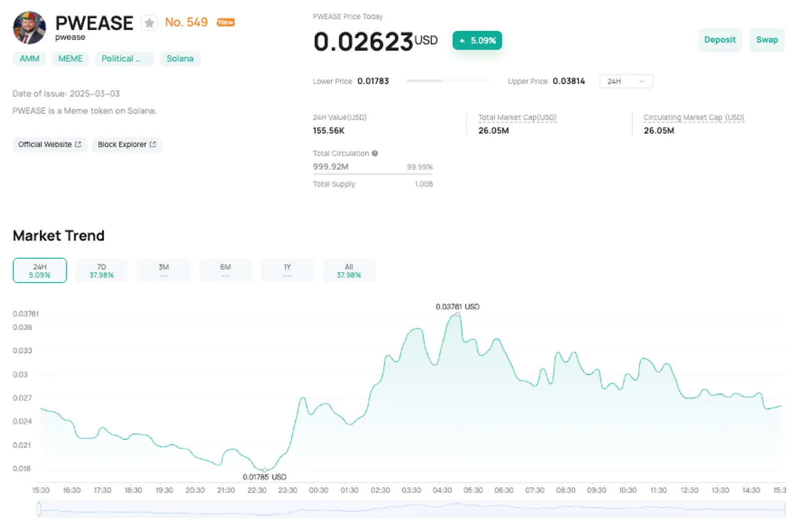802x532 pixels.
Task: Click the Total Circulation help icon
Action: (375, 153)
